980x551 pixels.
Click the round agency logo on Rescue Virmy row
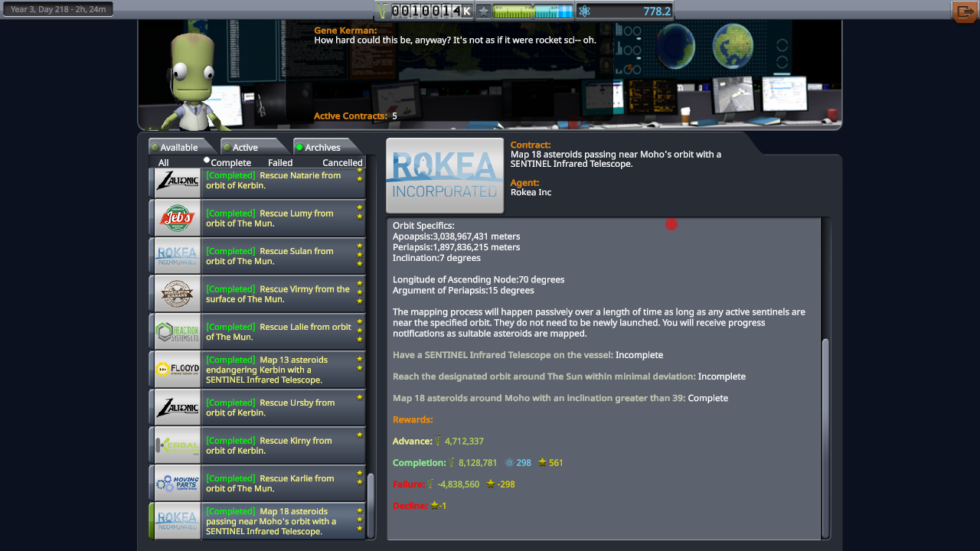click(178, 294)
